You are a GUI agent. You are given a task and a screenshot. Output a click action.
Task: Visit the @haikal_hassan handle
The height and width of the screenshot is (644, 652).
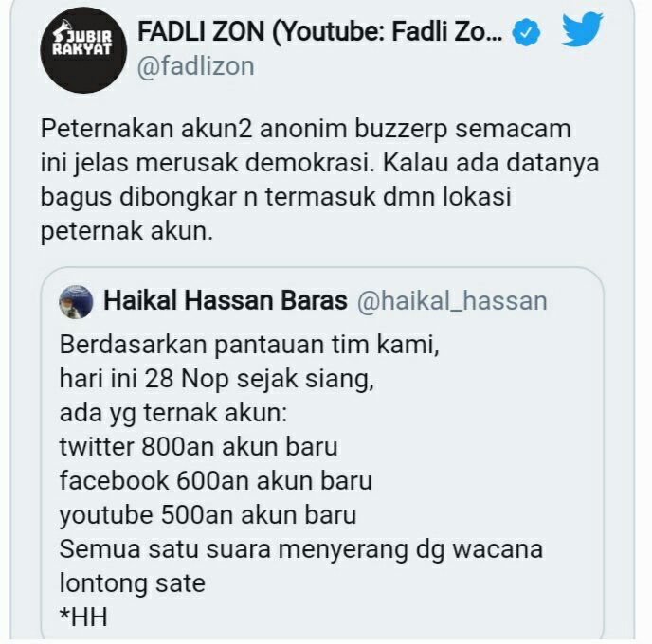452,301
